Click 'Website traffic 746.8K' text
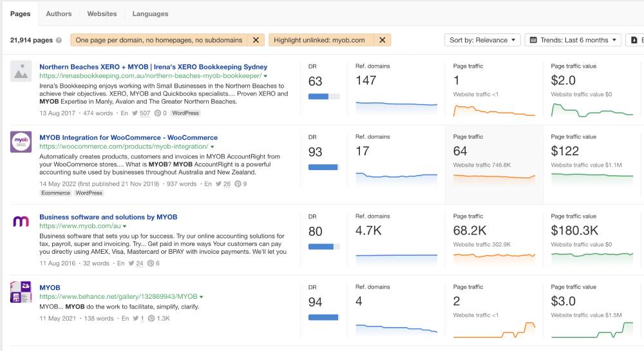 coord(482,165)
